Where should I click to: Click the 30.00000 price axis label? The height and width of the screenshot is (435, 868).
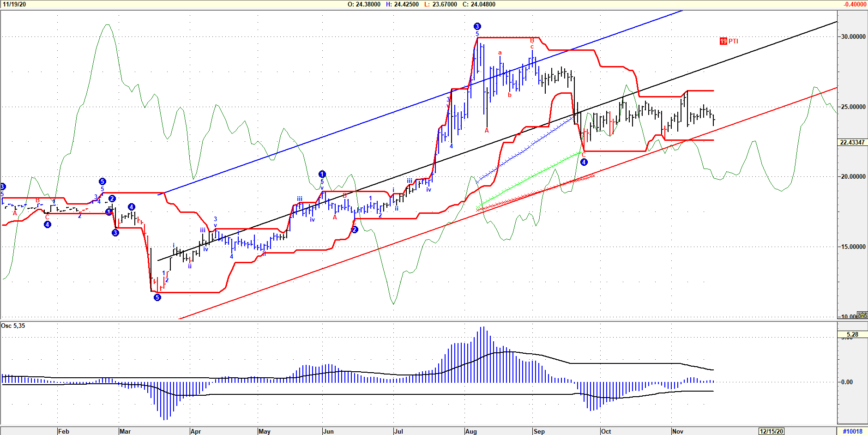click(x=853, y=36)
